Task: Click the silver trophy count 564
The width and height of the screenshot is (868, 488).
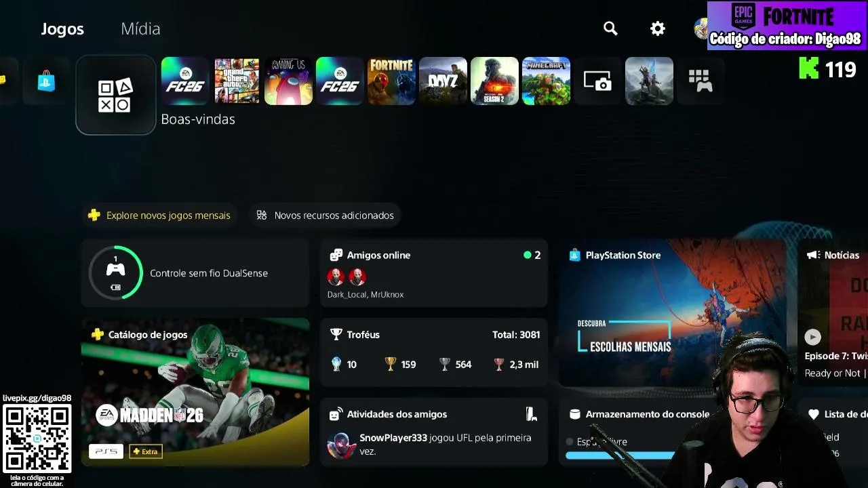Action: (455, 365)
